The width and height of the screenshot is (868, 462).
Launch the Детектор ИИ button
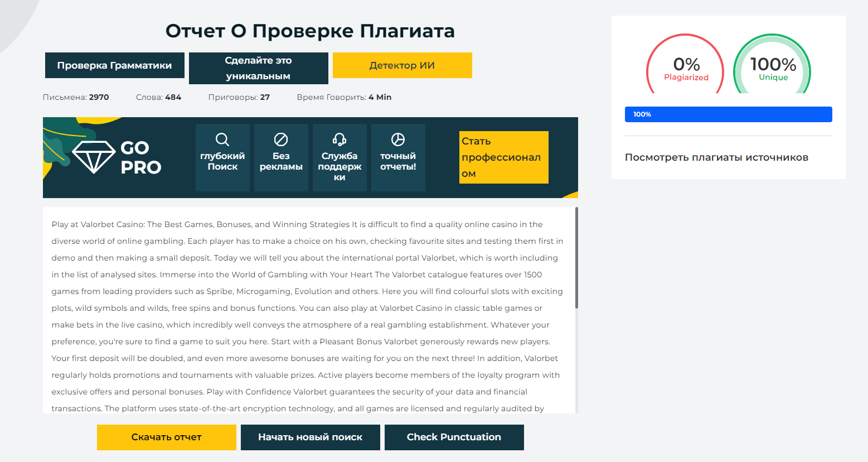click(x=403, y=65)
